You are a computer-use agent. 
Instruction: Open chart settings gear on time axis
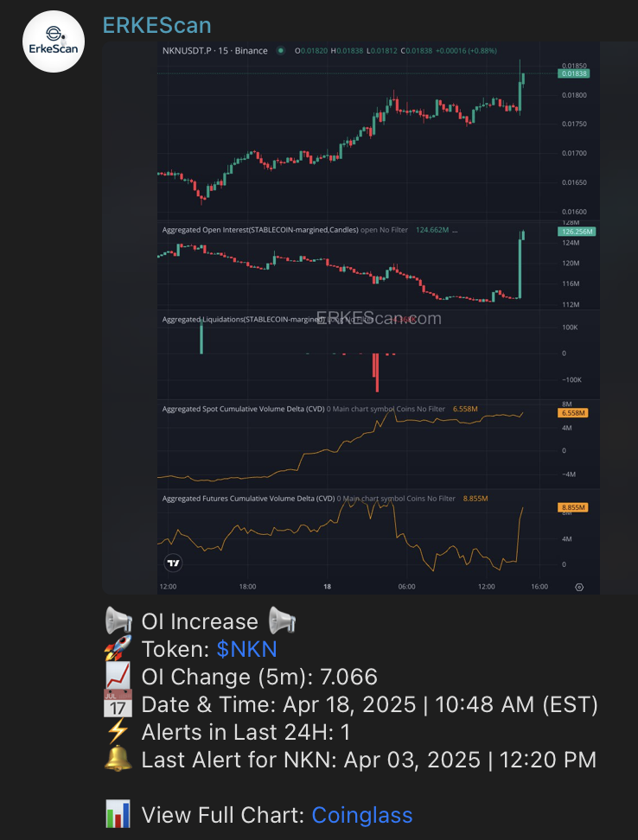coord(579,587)
